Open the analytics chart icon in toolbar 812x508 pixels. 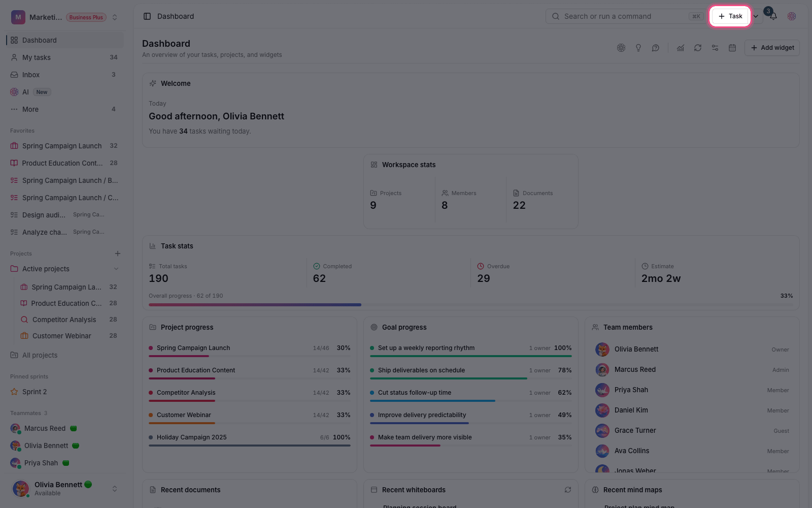pyautogui.click(x=681, y=48)
